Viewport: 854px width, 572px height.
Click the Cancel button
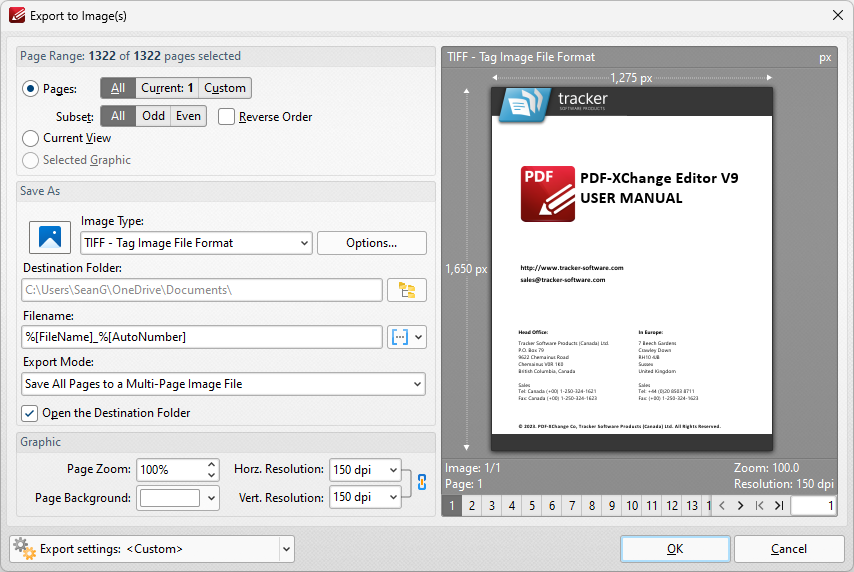pyautogui.click(x=789, y=549)
